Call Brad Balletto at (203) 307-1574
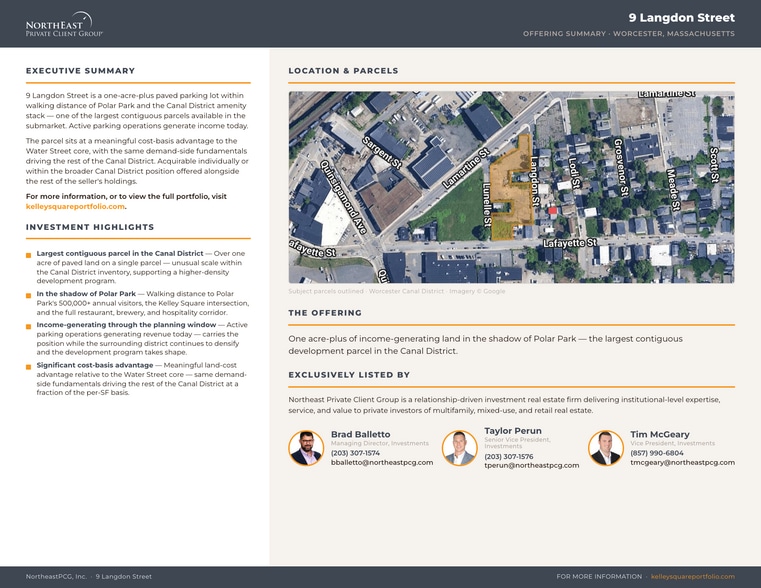Viewport: 761px width, 588px height. pos(355,453)
